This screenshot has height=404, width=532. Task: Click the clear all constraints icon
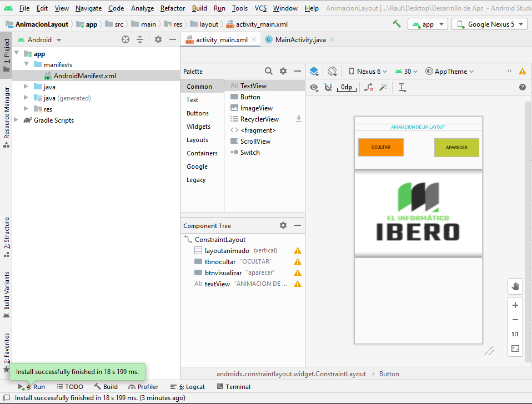click(x=369, y=88)
